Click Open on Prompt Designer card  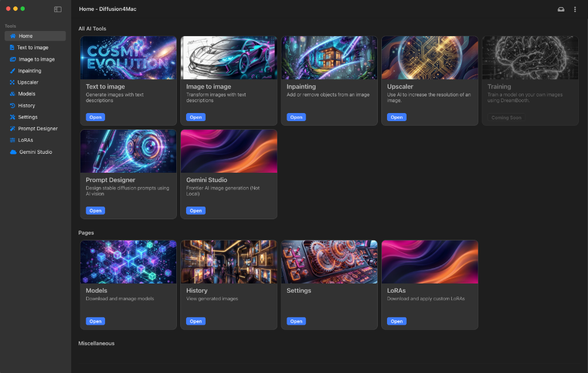(x=95, y=211)
